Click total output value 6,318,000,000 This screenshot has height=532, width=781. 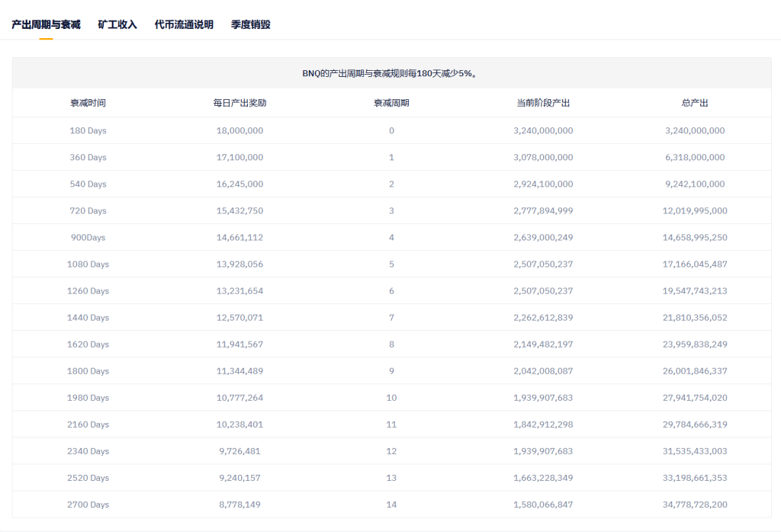695,157
